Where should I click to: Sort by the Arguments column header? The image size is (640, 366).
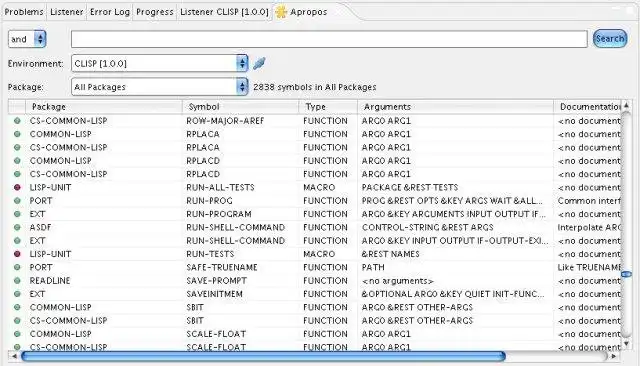(x=456, y=107)
